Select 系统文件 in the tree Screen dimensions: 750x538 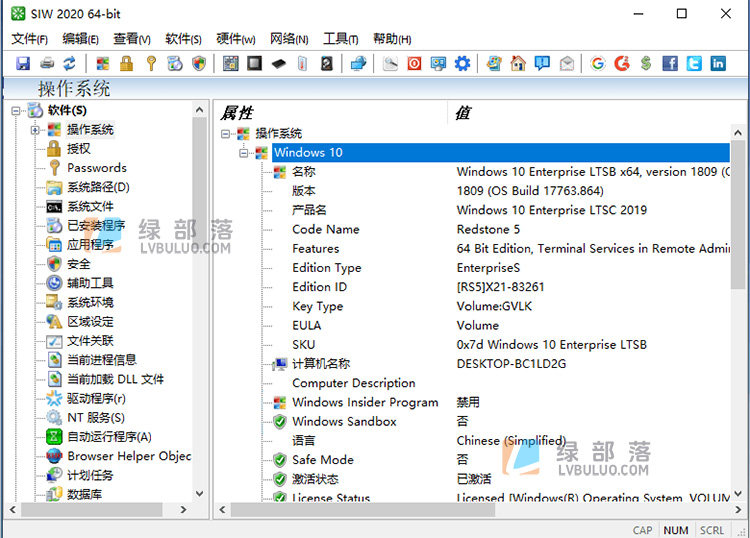[90, 207]
